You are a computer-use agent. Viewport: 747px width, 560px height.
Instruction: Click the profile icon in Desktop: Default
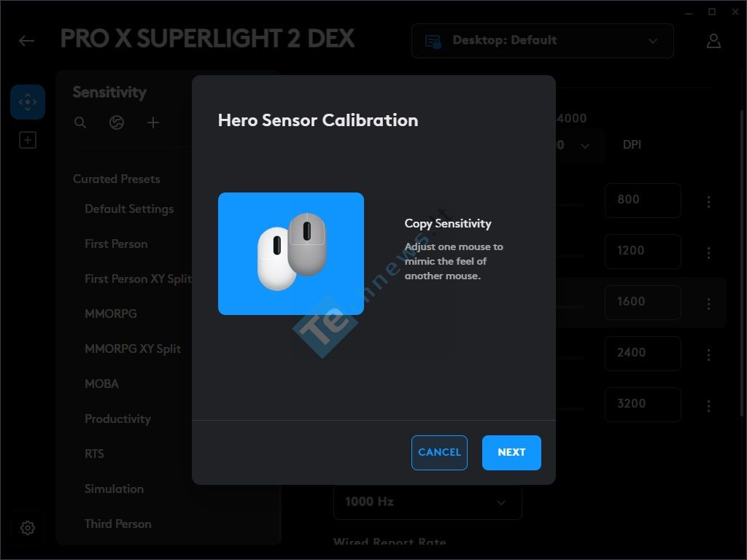[433, 41]
